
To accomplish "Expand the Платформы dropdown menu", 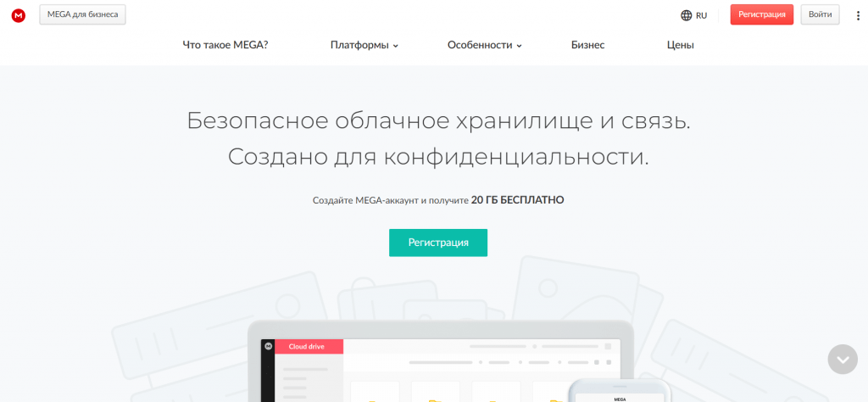I will click(x=364, y=45).
